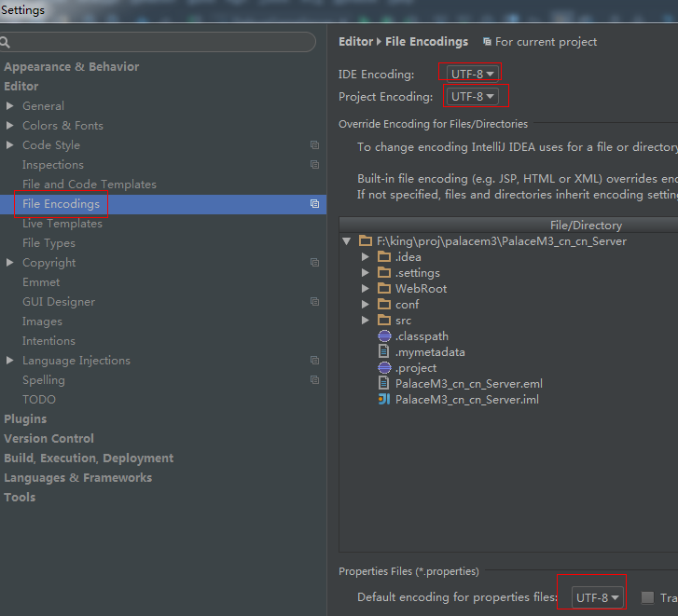The height and width of the screenshot is (616, 678).
Task: Click the .project file icon
Action: tap(384, 367)
